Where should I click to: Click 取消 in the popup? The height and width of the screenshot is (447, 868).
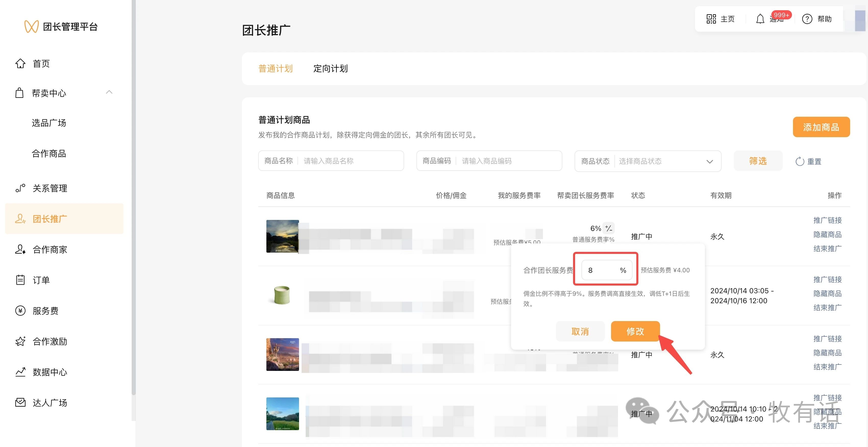click(x=580, y=331)
